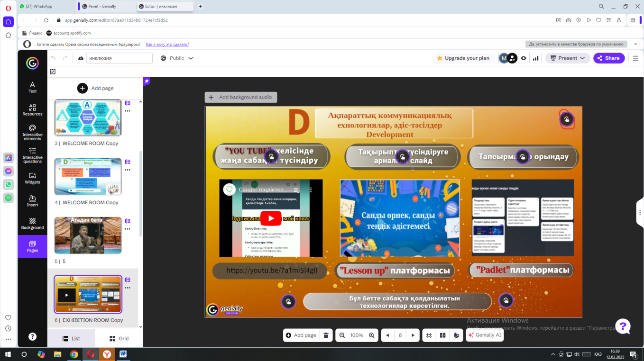Open the Interactive questions panel
The image size is (644, 361).
[32, 155]
